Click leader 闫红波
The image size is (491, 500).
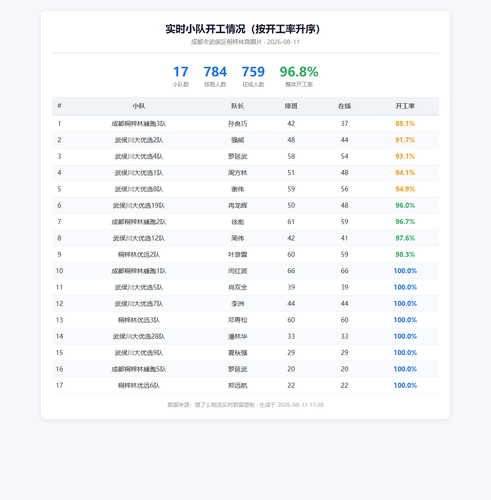point(237,271)
